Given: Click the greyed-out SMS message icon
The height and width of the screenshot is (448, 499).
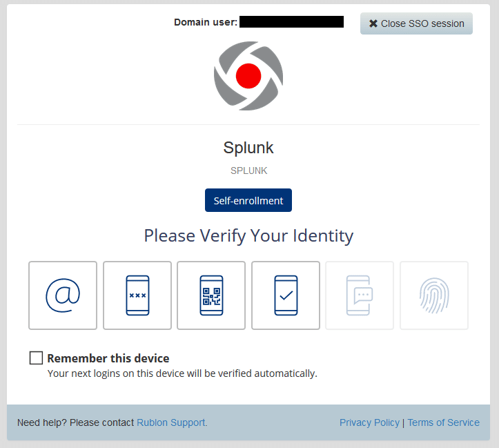Looking at the screenshot, I should tap(360, 295).
